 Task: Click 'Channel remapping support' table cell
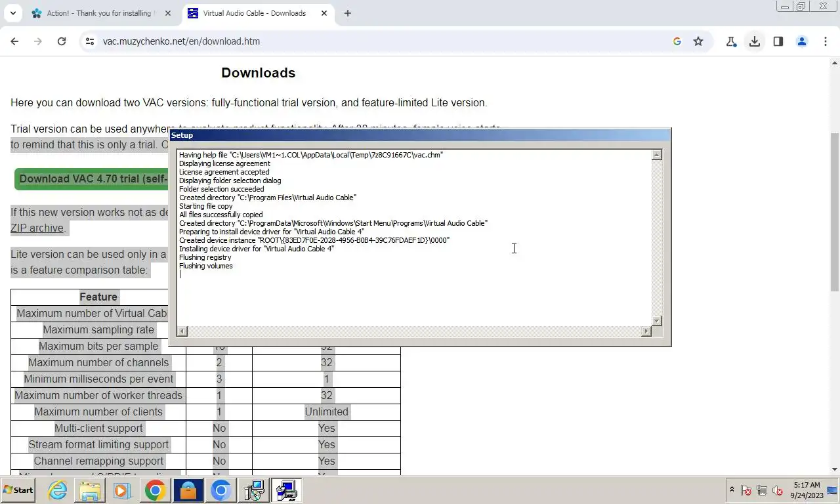(x=98, y=461)
